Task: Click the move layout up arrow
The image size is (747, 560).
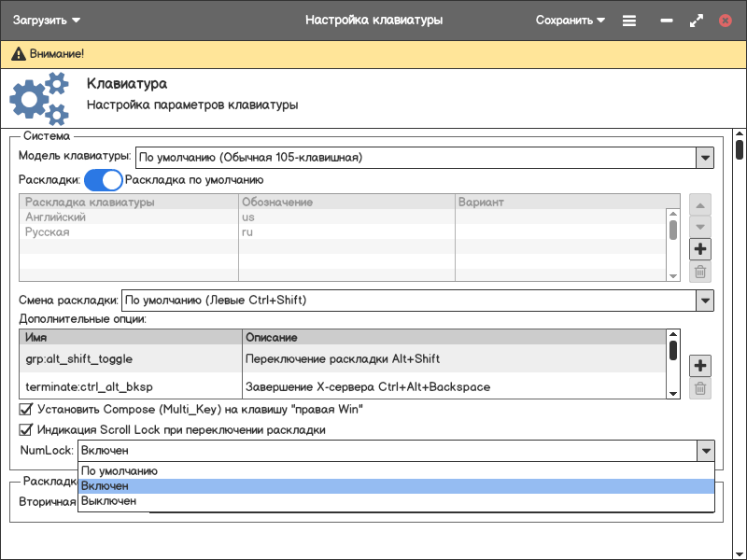Action: tap(700, 204)
